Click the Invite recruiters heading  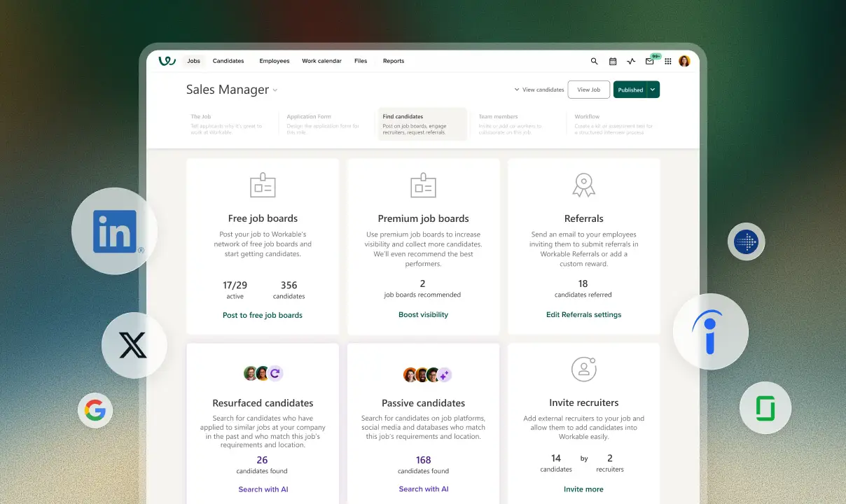(x=583, y=403)
